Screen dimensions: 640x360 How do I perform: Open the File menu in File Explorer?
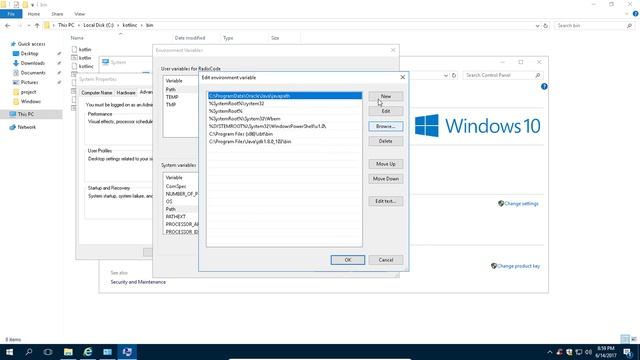[11, 14]
